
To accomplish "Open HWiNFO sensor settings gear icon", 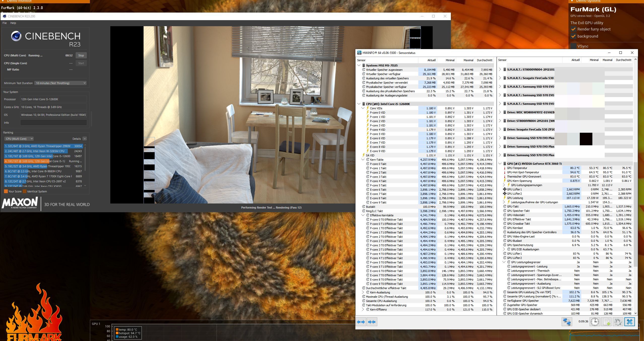I will point(618,322).
